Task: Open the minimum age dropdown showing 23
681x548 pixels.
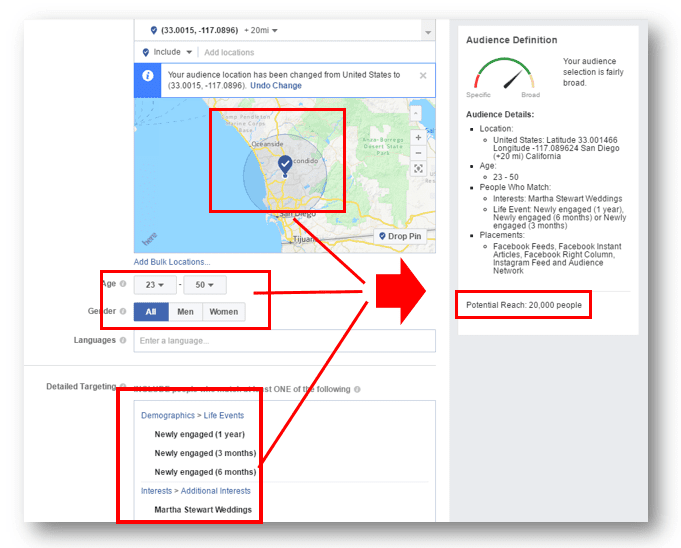Action: tap(155, 285)
